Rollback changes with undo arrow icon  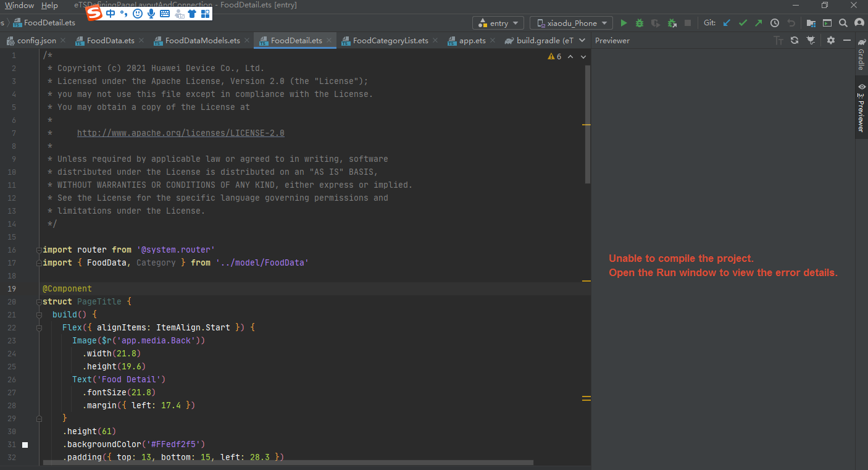(791, 23)
